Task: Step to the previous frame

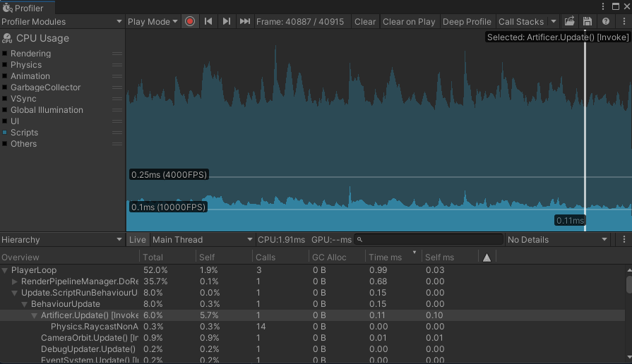Action: tap(208, 21)
